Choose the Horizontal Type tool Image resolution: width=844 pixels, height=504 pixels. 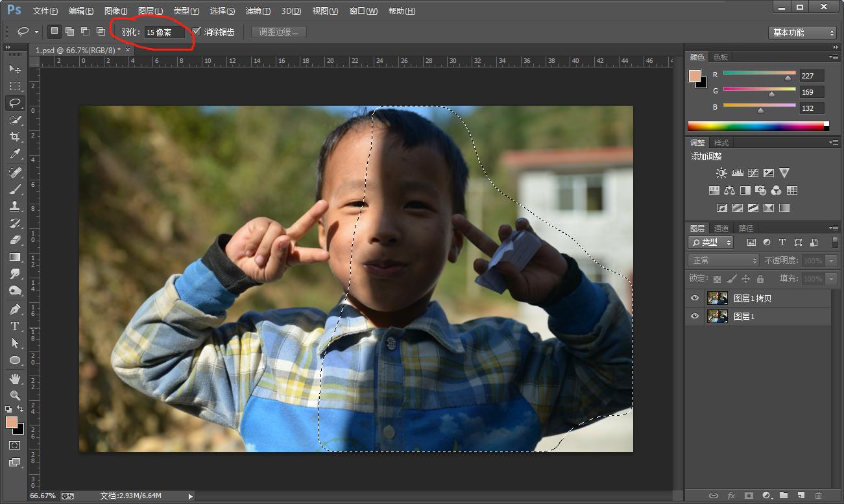(15, 326)
